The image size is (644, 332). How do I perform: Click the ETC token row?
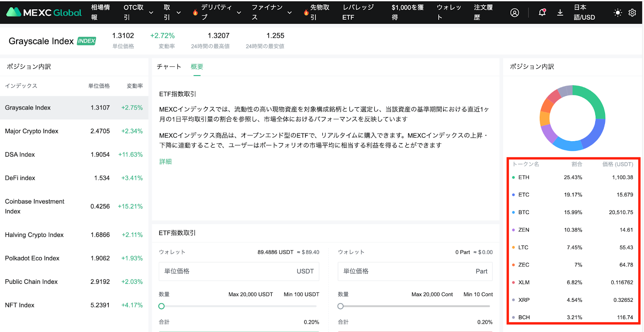(x=572, y=195)
